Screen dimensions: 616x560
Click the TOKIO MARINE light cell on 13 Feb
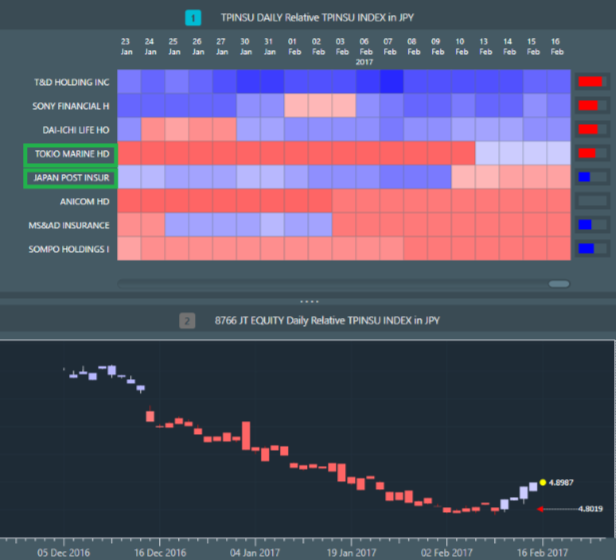[x=487, y=153]
